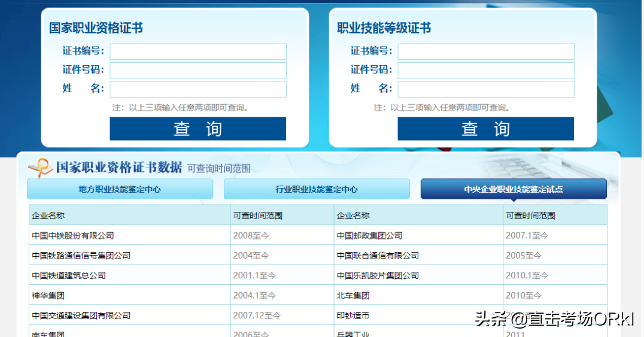Screen dimensions: 644x337
Task: Click the 2008至今 time range cell
Action: [x=282, y=235]
